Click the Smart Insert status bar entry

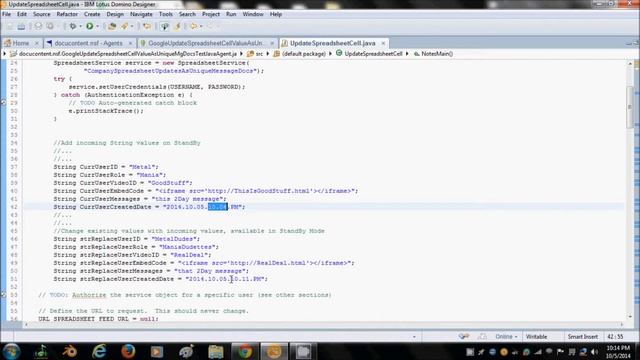click(x=582, y=337)
